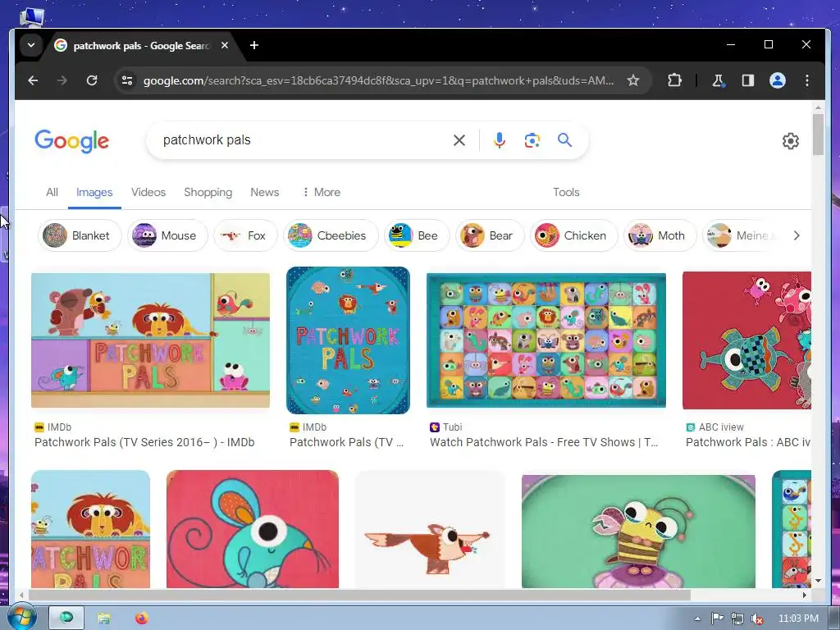The height and width of the screenshot is (630, 840).
Task: Go to Google homepage via logo
Action: [x=72, y=141]
